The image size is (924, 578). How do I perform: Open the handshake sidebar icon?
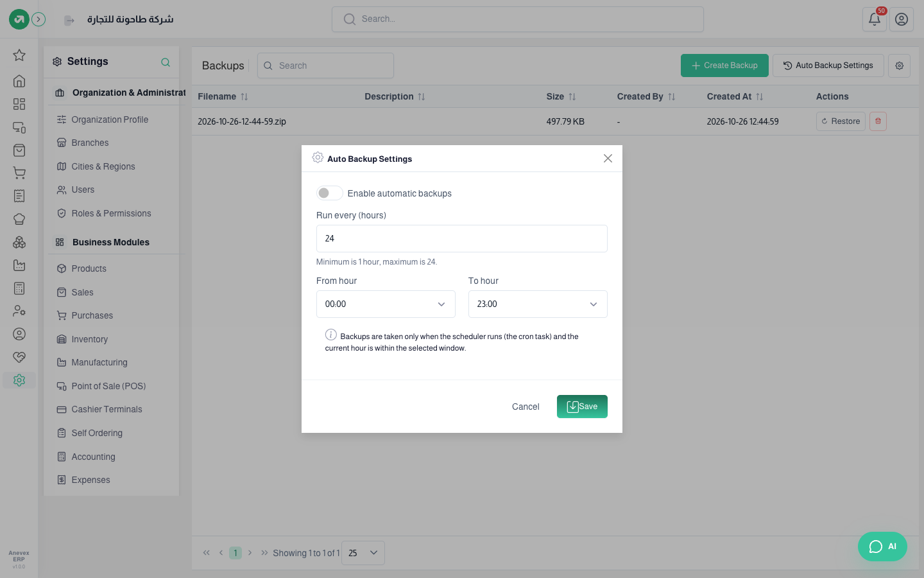click(19, 357)
